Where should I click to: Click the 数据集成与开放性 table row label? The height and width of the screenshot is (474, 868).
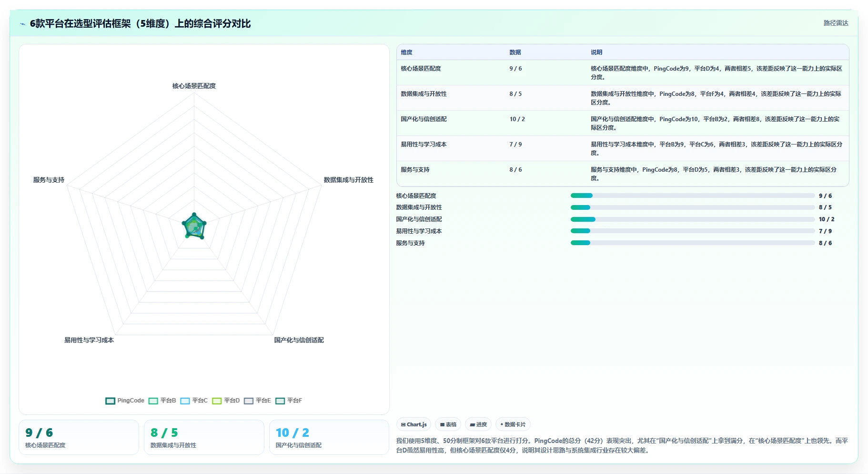pyautogui.click(x=424, y=94)
